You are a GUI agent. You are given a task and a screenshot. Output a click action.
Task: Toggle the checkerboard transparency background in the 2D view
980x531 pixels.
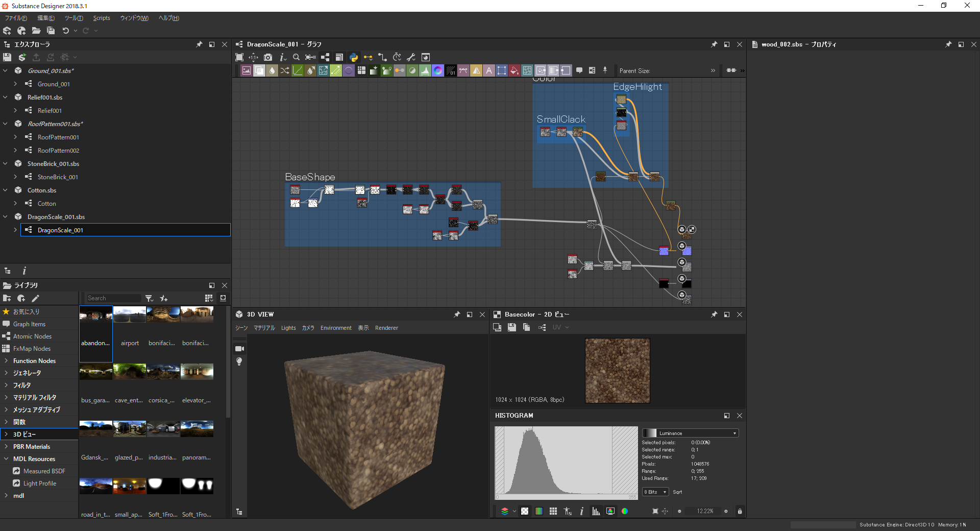coord(525,511)
